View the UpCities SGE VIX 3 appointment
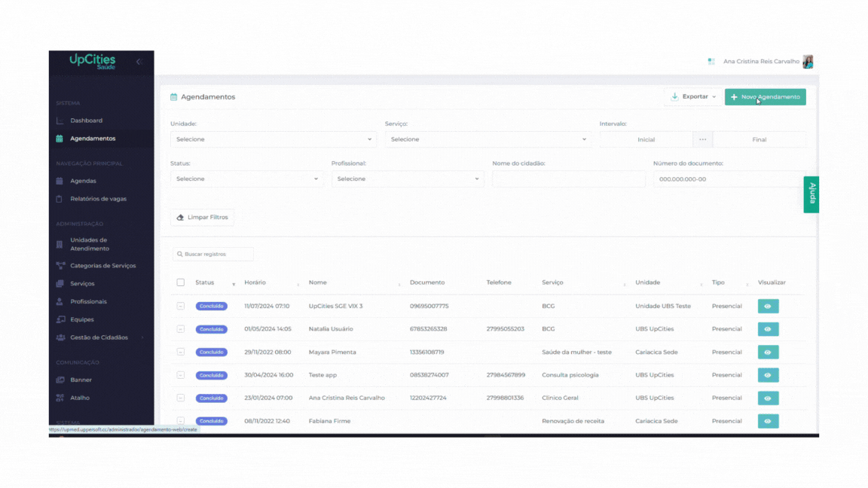The height and width of the screenshot is (488, 868). pyautogui.click(x=768, y=306)
